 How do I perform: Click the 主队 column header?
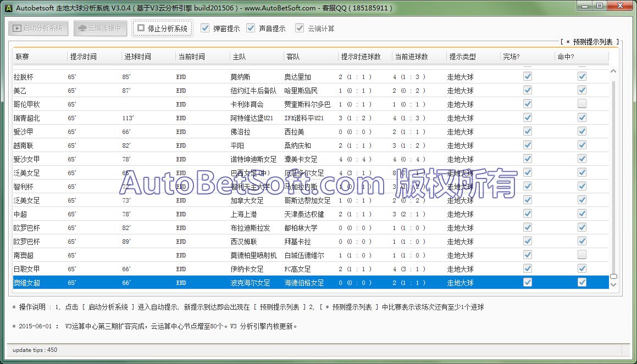pos(257,57)
